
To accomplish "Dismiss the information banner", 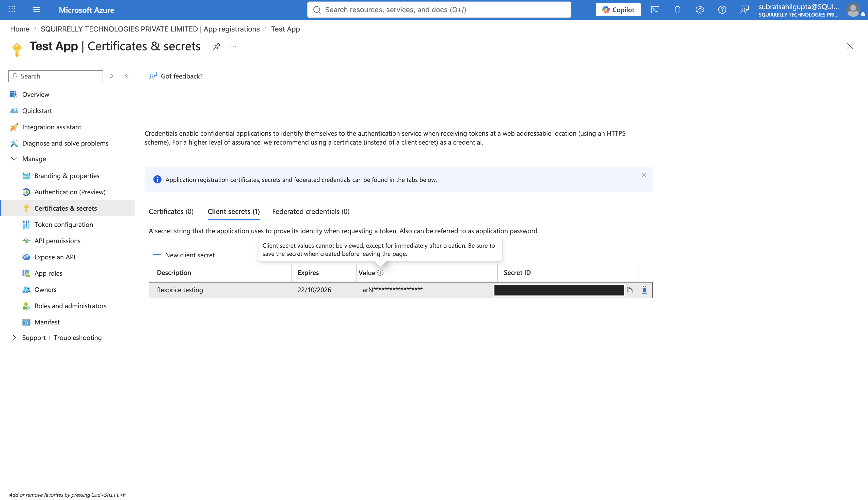I will click(x=644, y=176).
